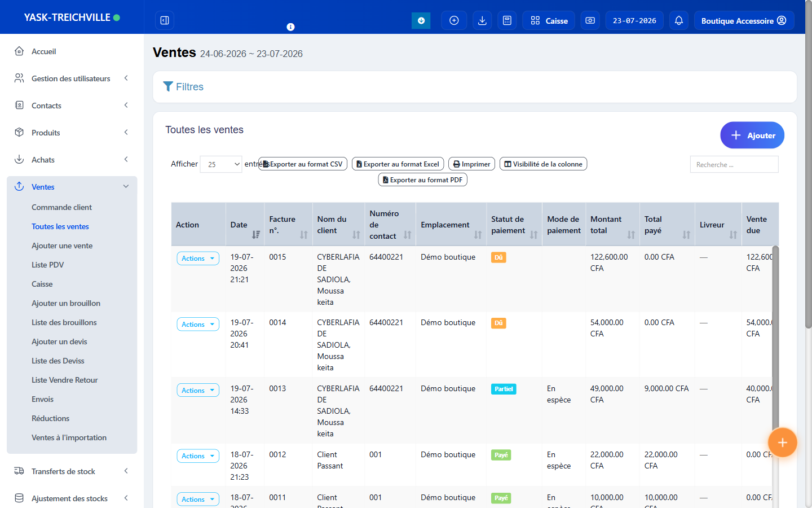
Task: Click the Achats download-arrow icon
Action: (19, 160)
